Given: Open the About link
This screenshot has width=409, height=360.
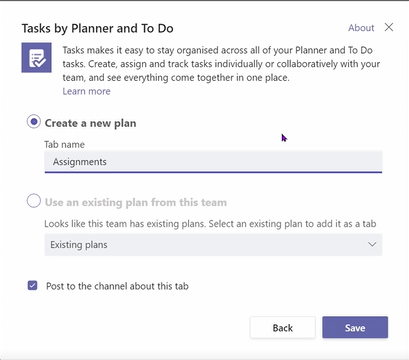Looking at the screenshot, I should pyautogui.click(x=361, y=28).
